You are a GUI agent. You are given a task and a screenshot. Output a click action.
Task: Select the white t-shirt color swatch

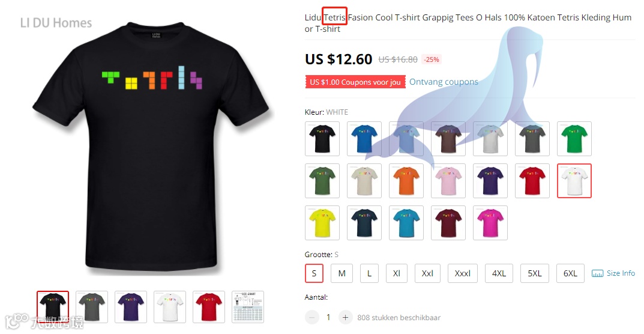574,181
